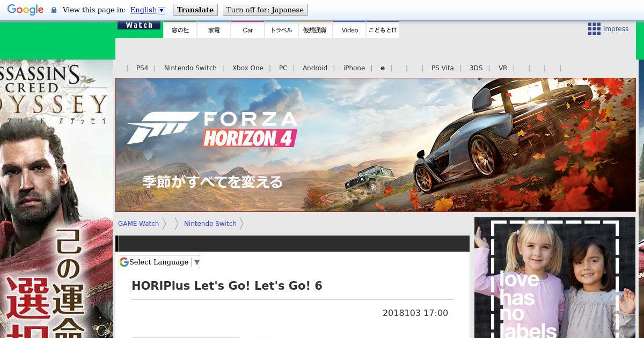Select iPhone category
The image size is (644, 338).
tap(354, 68)
